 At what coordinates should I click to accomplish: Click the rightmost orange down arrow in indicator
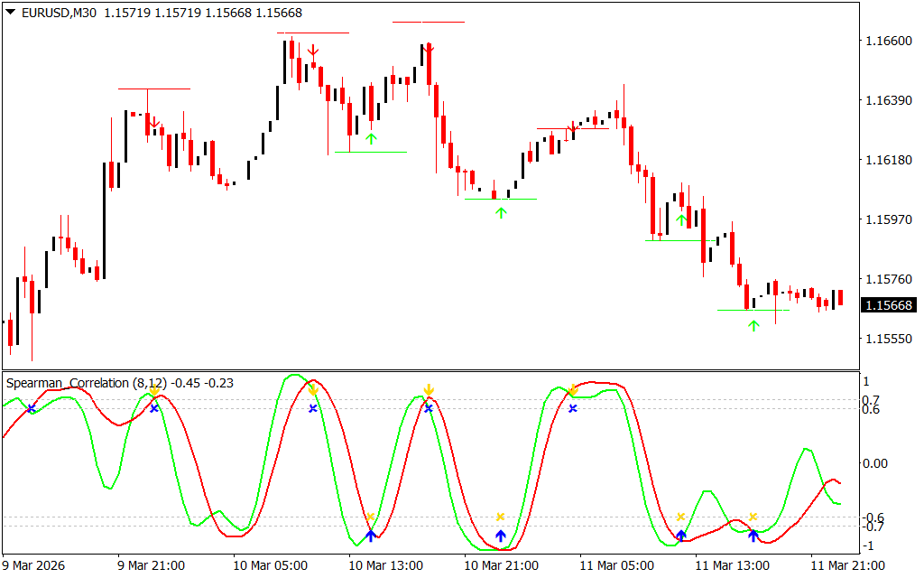tap(572, 390)
